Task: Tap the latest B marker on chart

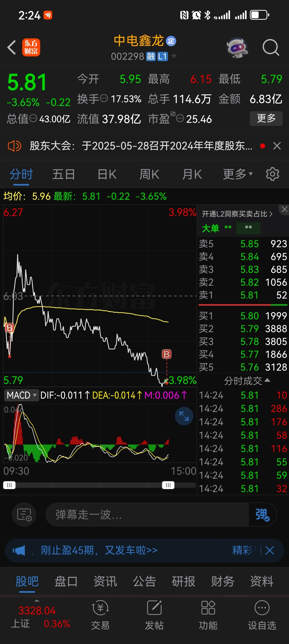Action: coord(167,354)
